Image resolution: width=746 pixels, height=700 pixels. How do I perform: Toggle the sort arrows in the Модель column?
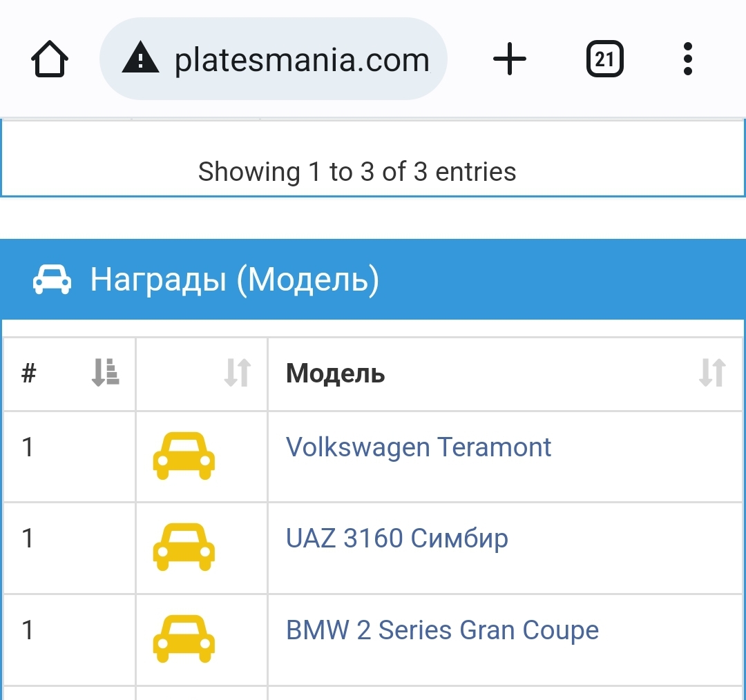(711, 373)
